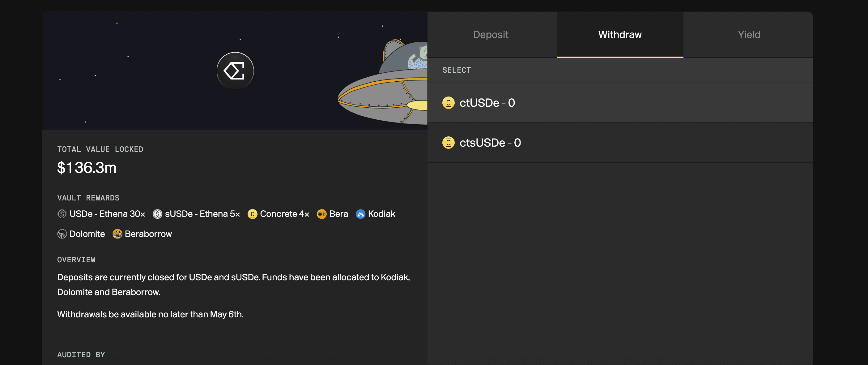Click the 'Concrete 4x' reward label
This screenshot has height=365, width=868.
285,214
